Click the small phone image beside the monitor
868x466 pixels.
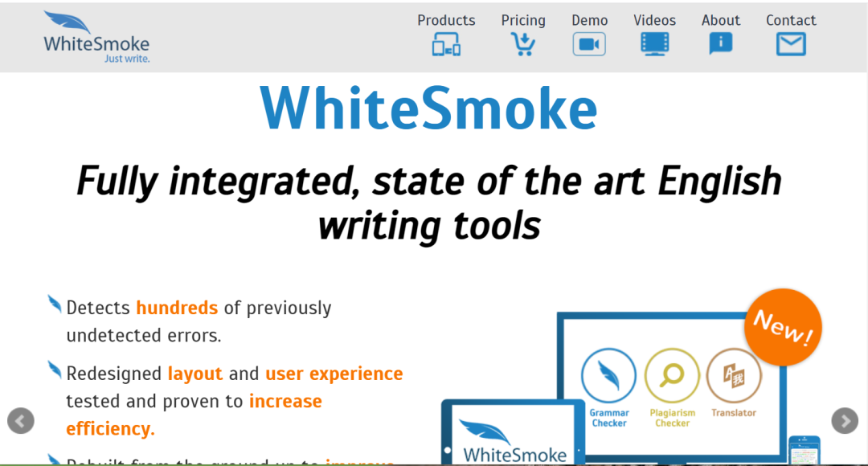coord(805,450)
